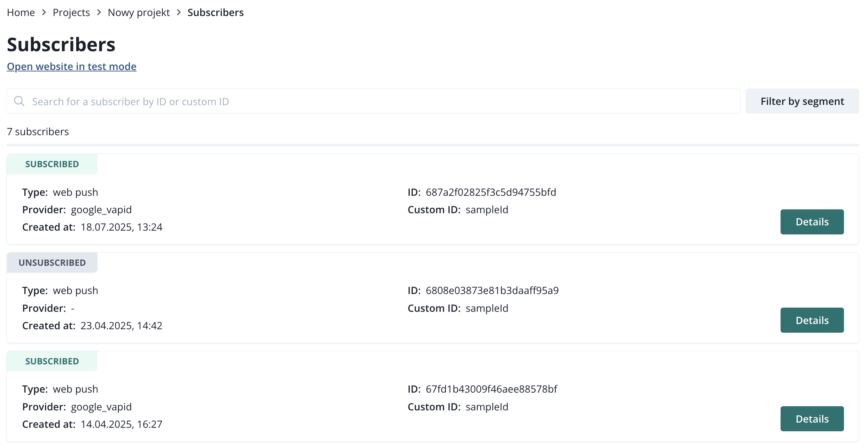View Details for subscriber 67fd1b43009f46aee88578bf
The width and height of the screenshot is (868, 448).
pyautogui.click(x=812, y=419)
